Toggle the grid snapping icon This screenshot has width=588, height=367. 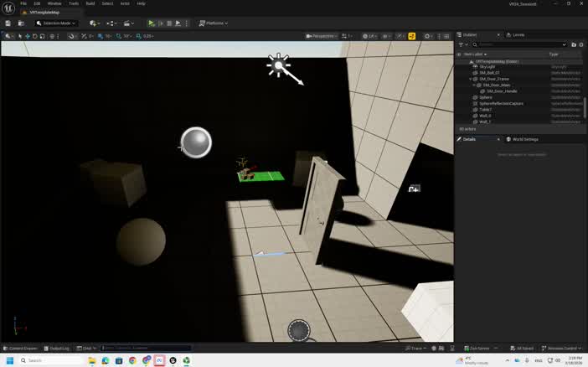101,36
